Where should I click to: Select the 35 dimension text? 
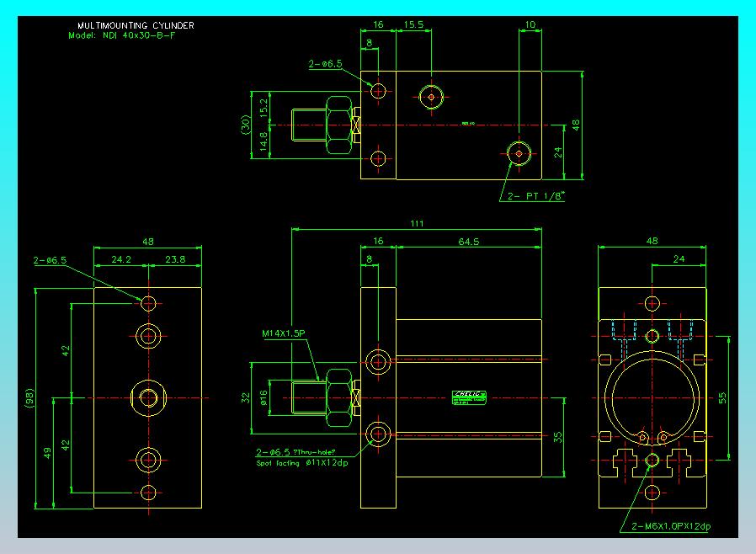pyautogui.click(x=560, y=437)
